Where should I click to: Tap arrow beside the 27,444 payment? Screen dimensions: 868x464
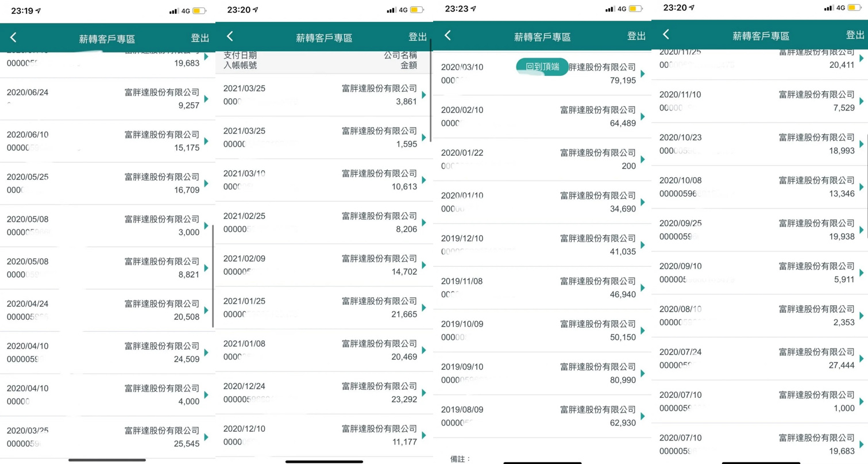(861, 358)
